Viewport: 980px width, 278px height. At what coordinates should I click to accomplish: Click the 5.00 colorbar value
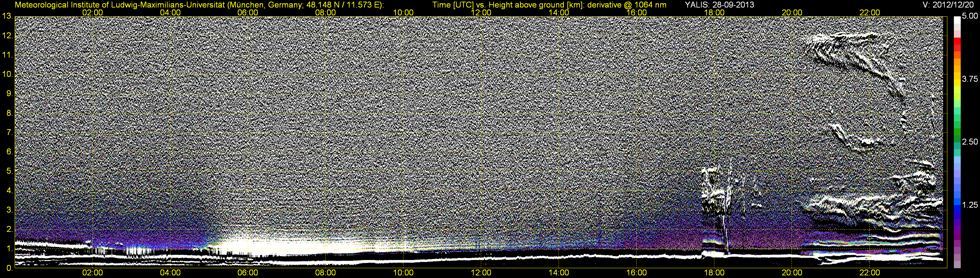coord(970,16)
